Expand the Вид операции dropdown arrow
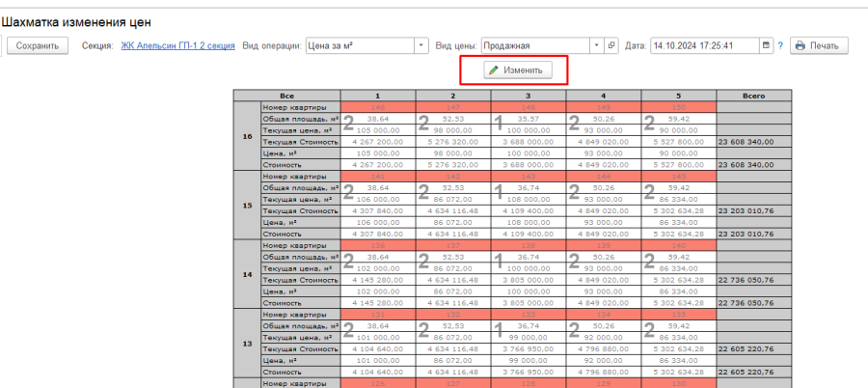868x388 pixels. point(421,46)
